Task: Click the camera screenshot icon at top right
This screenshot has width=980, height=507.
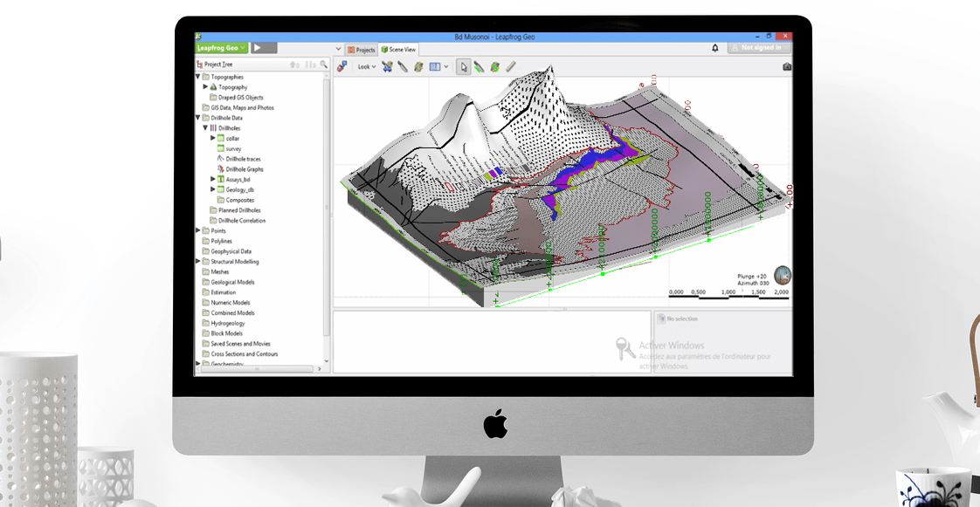Action: click(786, 65)
